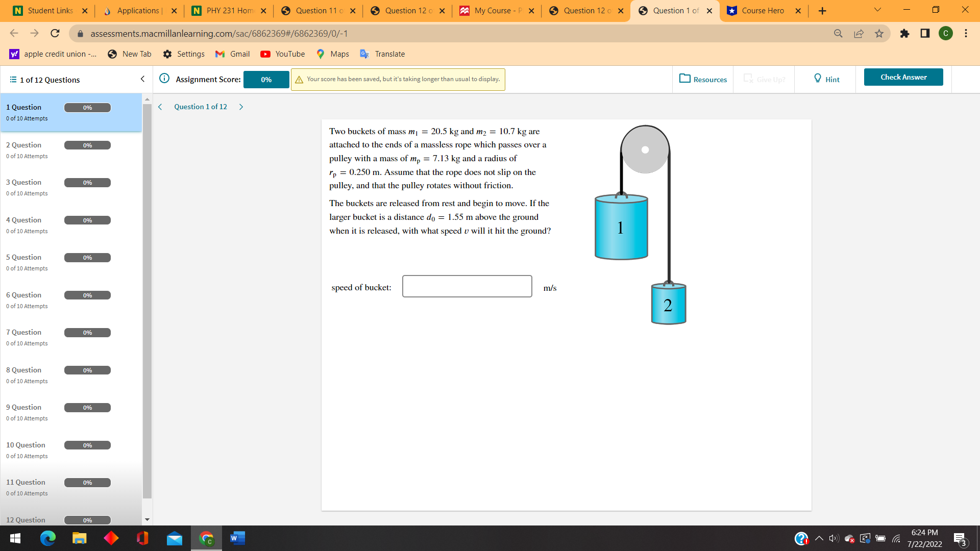Open the tab search dropdown arrow

coord(877,10)
